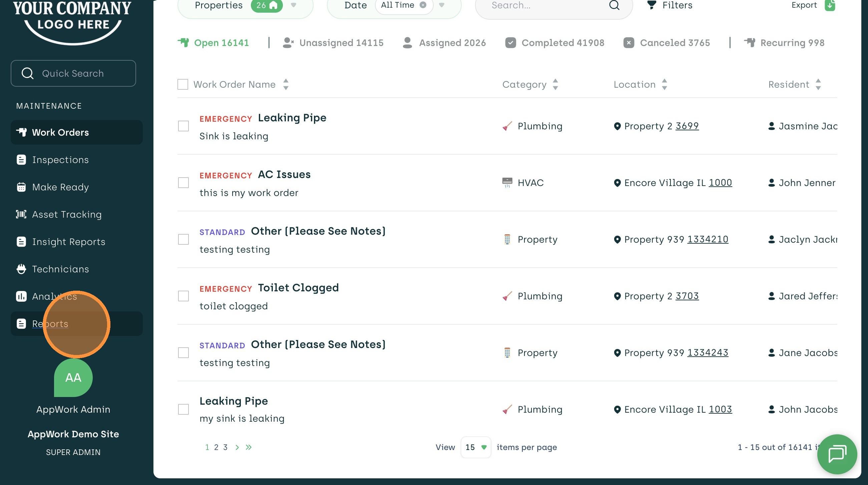Go to last page double arrow
Viewport: 868px width, 485px height.
pyautogui.click(x=249, y=447)
